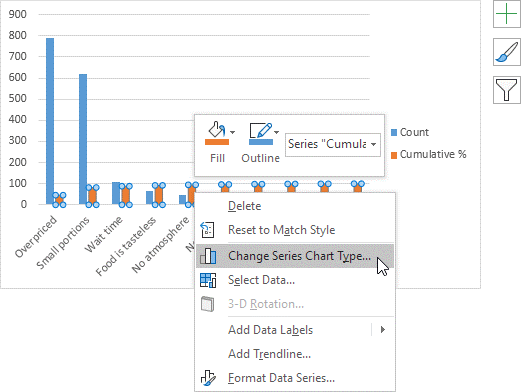Click the Outline pen icon
The height and width of the screenshot is (392, 521).
[261, 130]
